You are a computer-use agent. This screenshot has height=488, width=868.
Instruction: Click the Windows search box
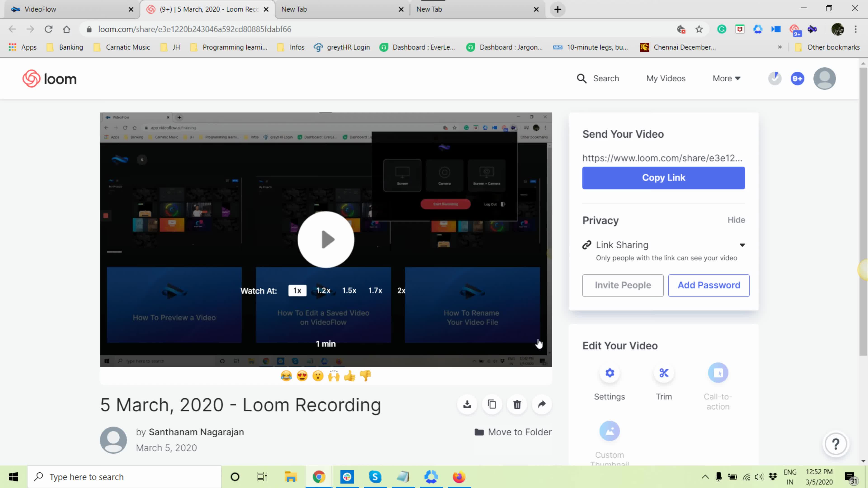pos(124,477)
